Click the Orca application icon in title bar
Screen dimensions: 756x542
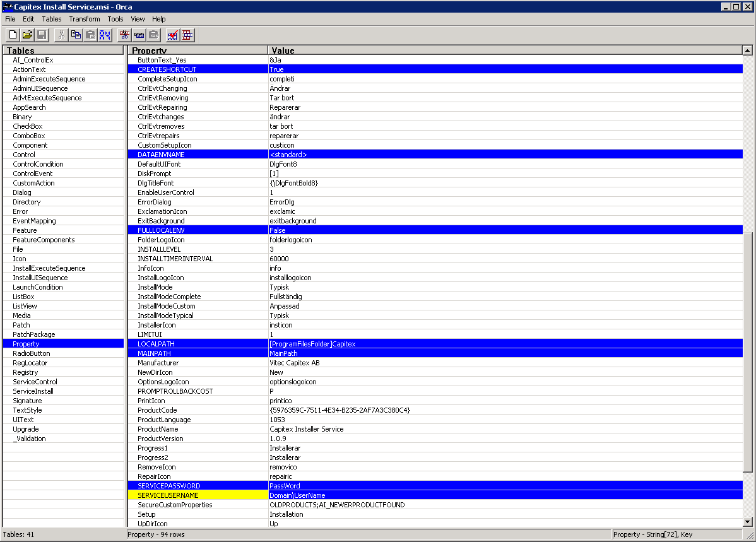tap(7, 7)
